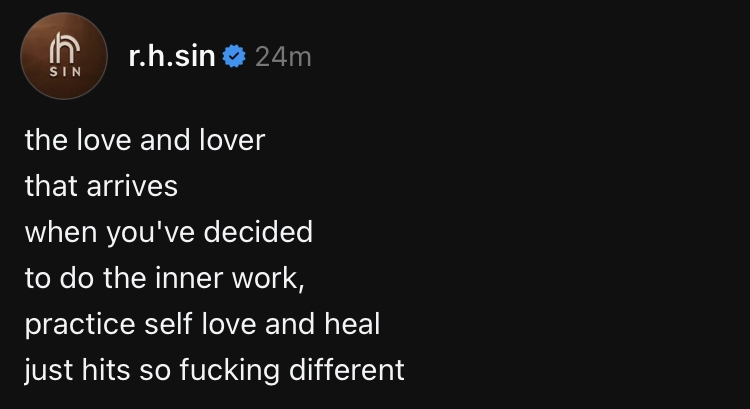This screenshot has width=750, height=409.
Task: Click the line "practice self love and heal"
Action: 202,325
